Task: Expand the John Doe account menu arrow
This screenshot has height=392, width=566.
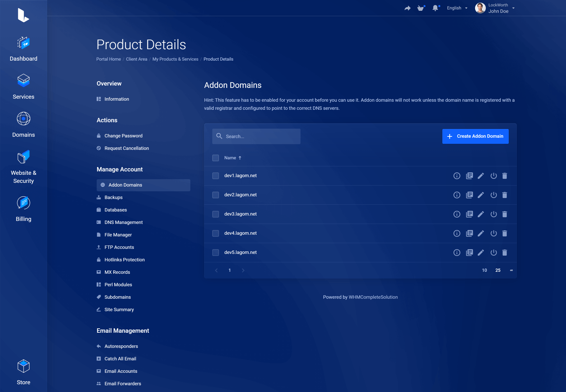Action: coord(513,8)
